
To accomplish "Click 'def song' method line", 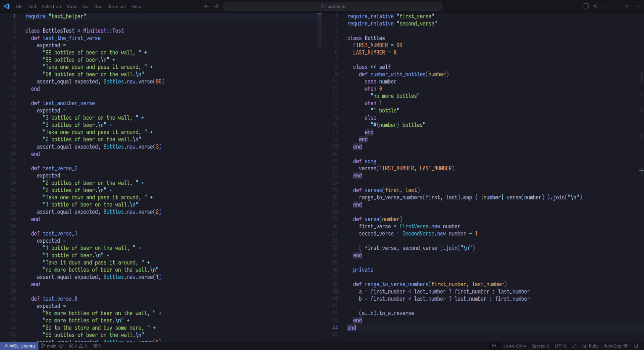I will point(365,161).
